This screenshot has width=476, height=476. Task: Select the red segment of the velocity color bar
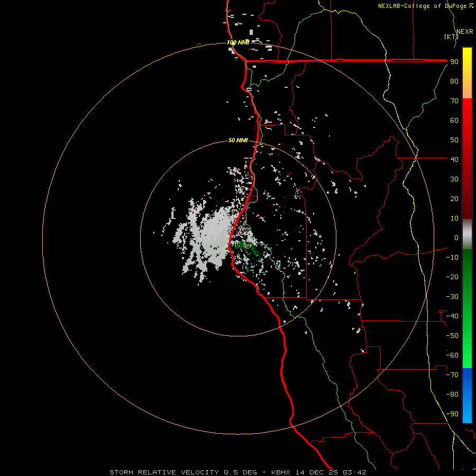tap(467, 159)
